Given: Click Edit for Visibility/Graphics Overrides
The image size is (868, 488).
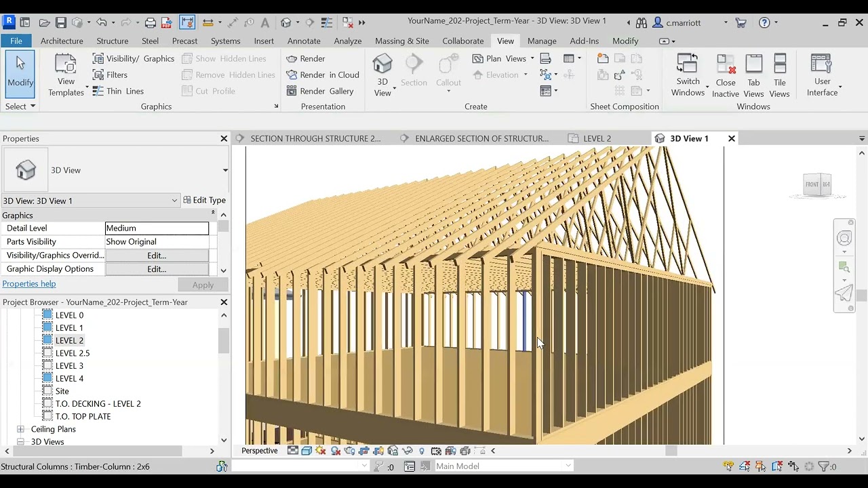Looking at the screenshot, I should [x=157, y=256].
